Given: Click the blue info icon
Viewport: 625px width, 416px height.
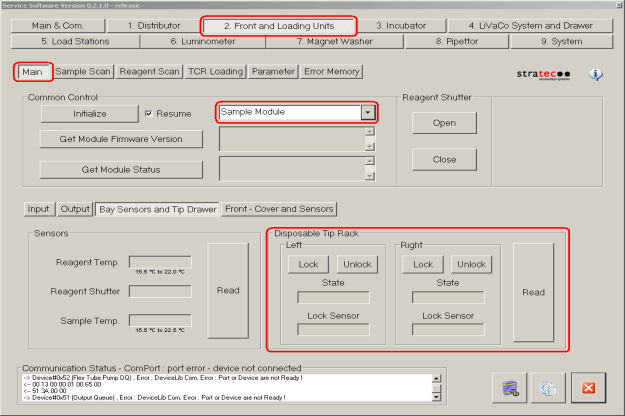Looking at the screenshot, I should click(x=596, y=75).
